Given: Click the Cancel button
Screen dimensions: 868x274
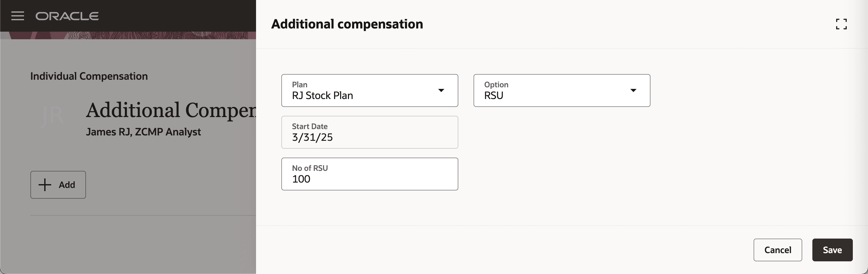Looking at the screenshot, I should click(x=778, y=250).
